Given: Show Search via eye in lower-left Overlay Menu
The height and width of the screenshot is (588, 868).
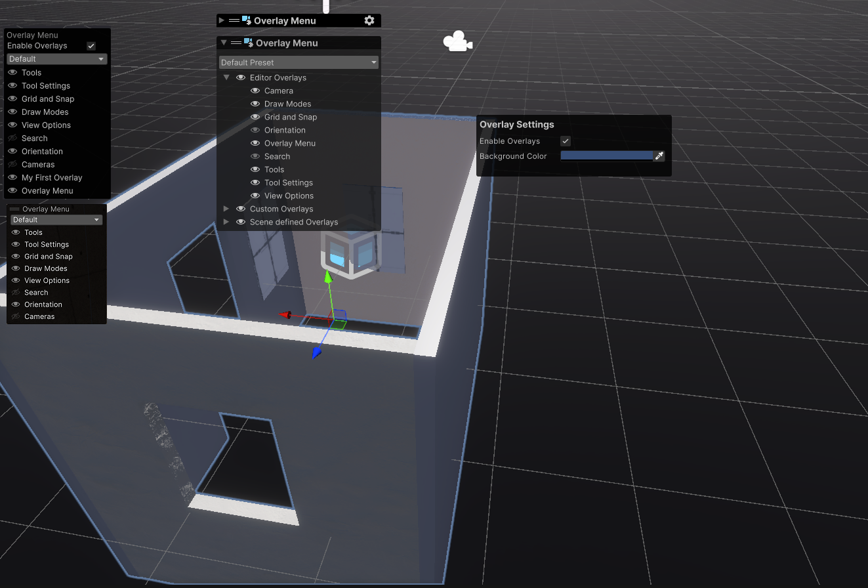Looking at the screenshot, I should 16,293.
